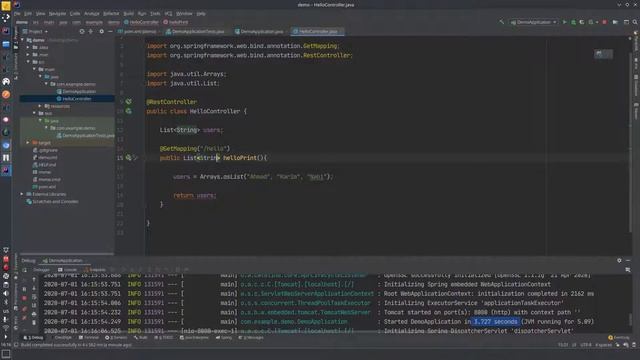Click the class gutter icon on line 10

coord(129,111)
